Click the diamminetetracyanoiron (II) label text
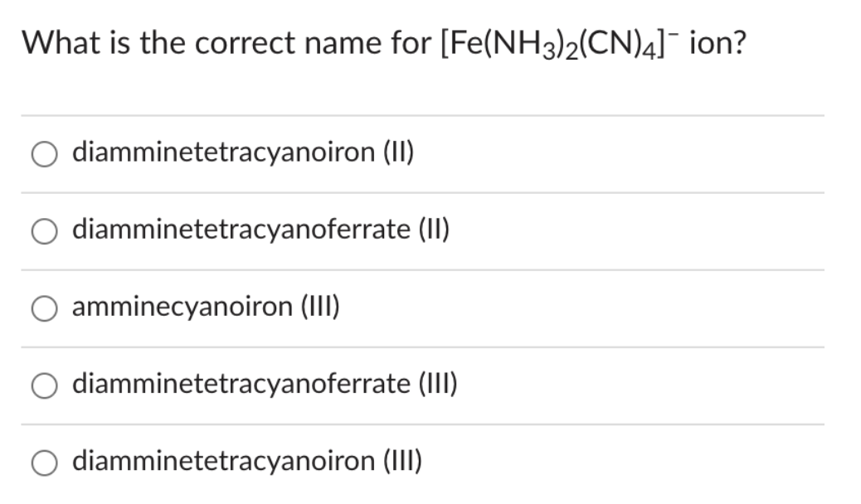Viewport: 861px width, 504px height. [x=244, y=153]
